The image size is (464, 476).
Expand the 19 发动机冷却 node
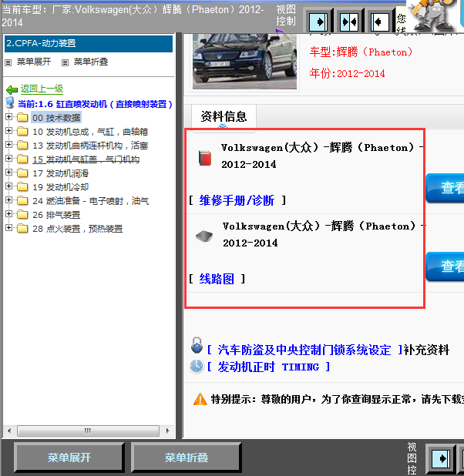[x=8, y=186]
